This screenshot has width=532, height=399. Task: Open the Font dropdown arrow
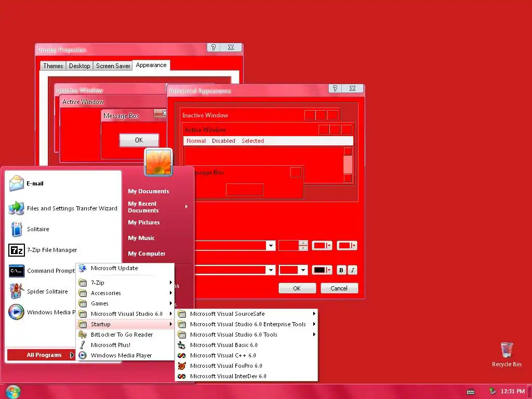click(x=271, y=270)
